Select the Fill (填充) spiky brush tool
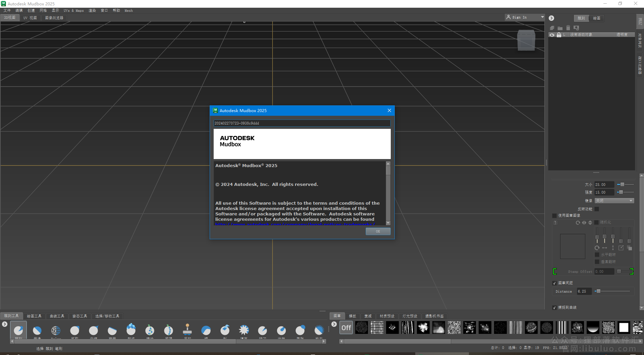644x355 pixels. [x=244, y=331]
